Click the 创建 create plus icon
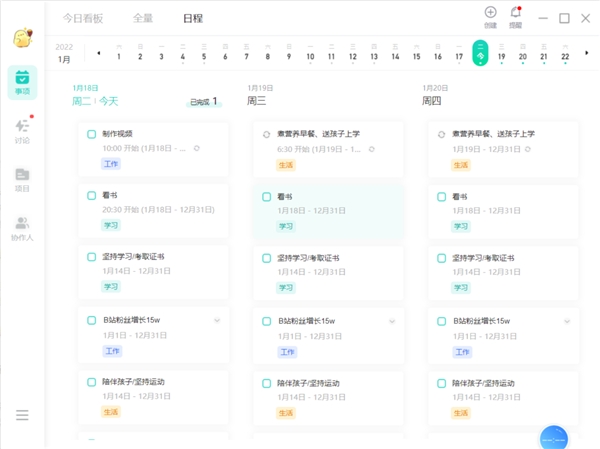Image resolution: width=600 pixels, height=449 pixels. pyautogui.click(x=490, y=17)
